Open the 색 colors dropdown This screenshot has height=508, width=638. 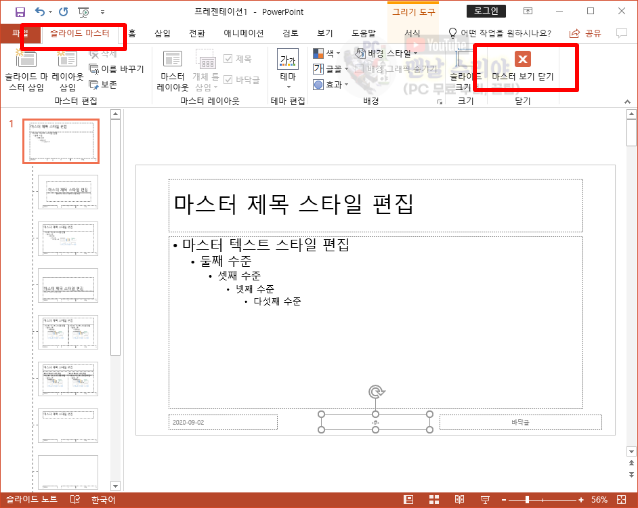327,53
